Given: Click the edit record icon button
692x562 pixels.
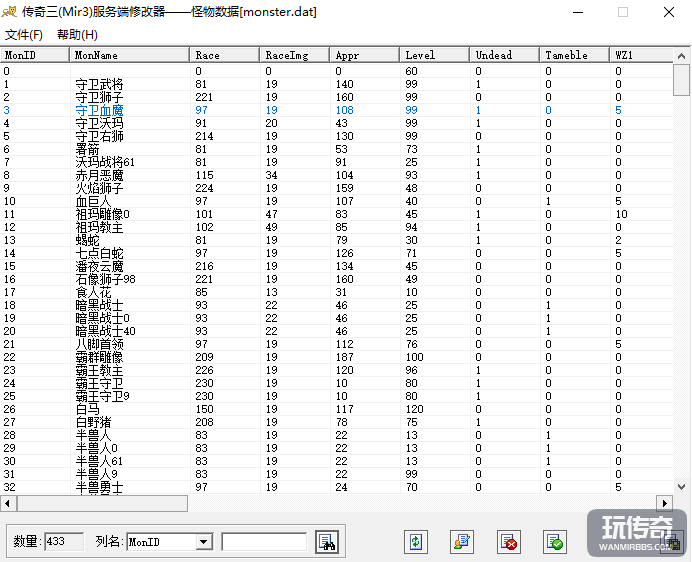Looking at the screenshot, I should point(462,541).
